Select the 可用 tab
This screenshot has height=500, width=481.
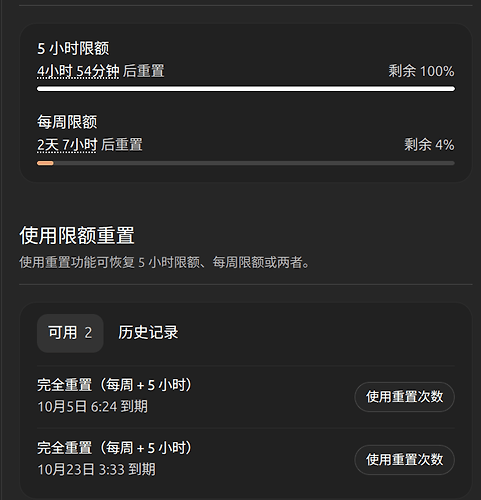70,333
